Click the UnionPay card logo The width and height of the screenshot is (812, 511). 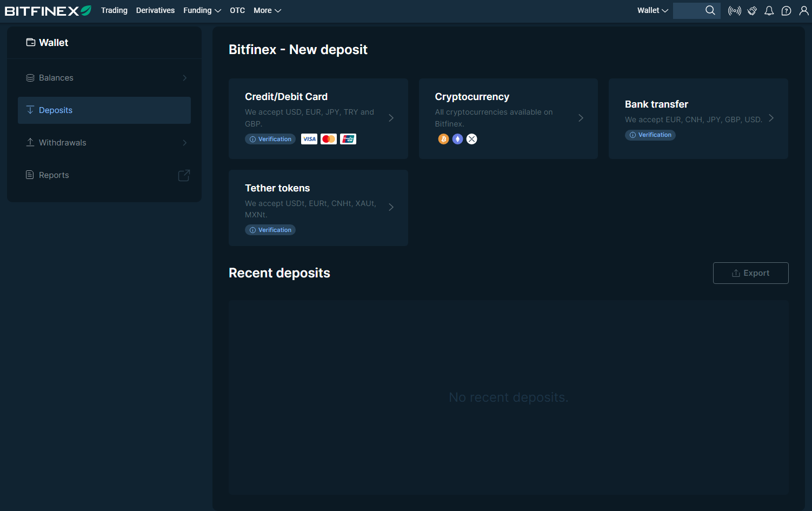[x=348, y=139]
